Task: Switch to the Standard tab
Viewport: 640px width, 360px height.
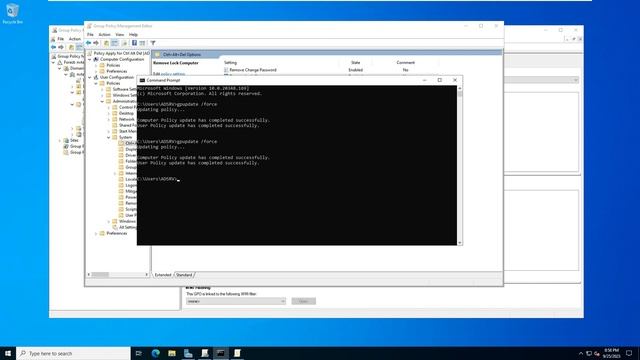Action: pyautogui.click(x=184, y=275)
